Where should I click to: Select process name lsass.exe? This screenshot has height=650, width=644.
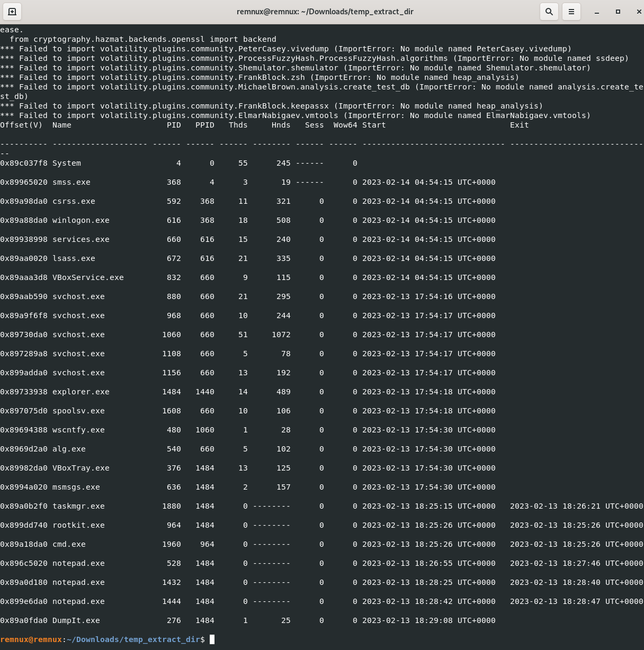pos(74,258)
